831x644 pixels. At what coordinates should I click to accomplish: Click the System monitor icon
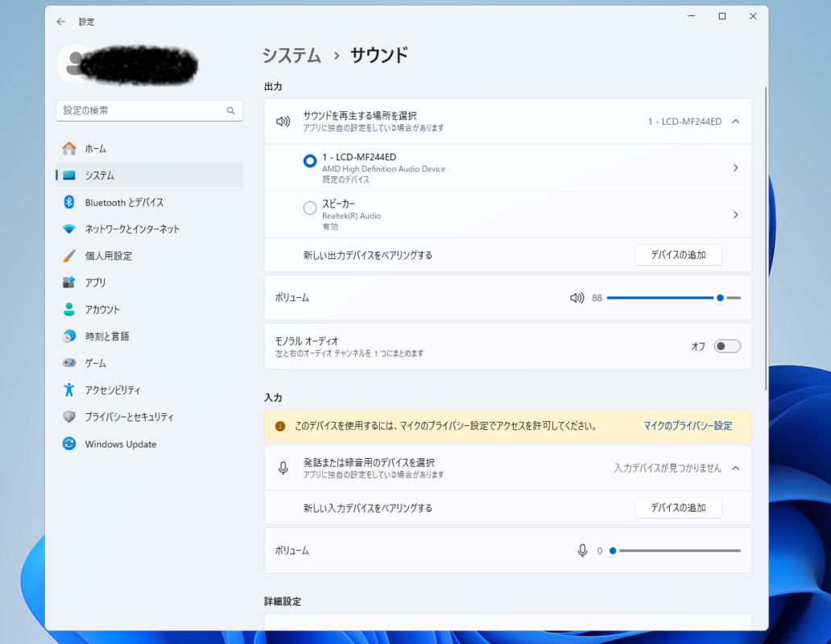[x=69, y=175]
